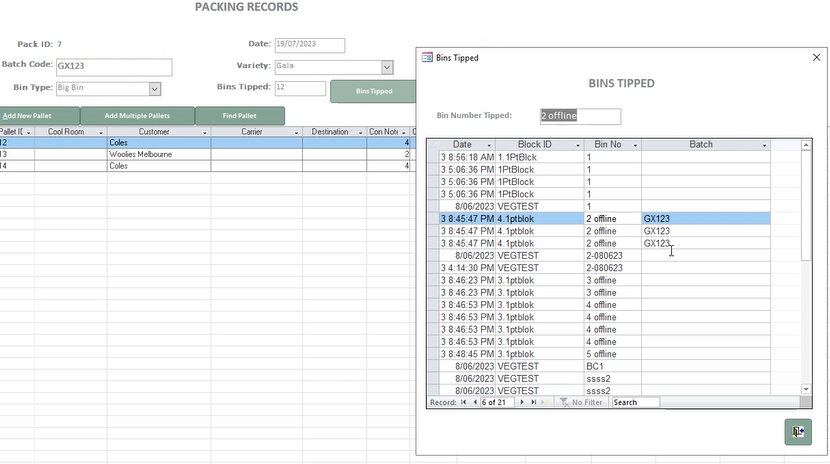Go to previous record in navigator
830x464 pixels.
[473, 402]
